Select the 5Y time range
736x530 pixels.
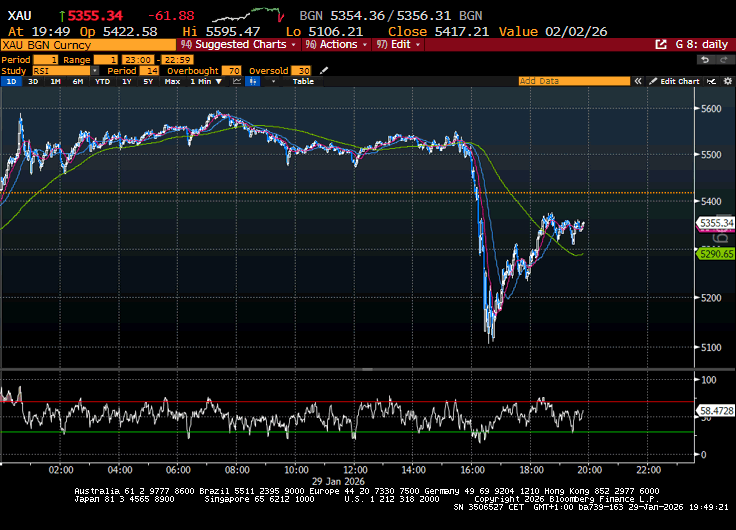coord(150,82)
